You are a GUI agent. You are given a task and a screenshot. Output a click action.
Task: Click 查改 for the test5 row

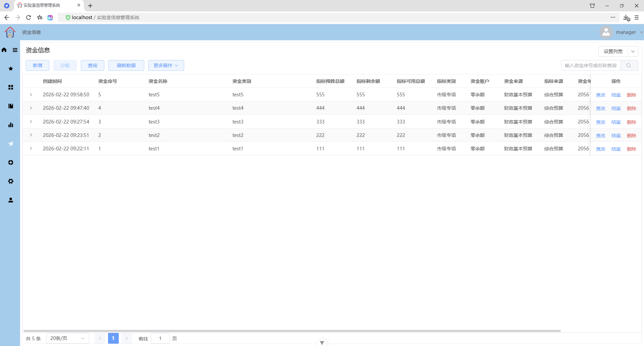[x=601, y=95]
